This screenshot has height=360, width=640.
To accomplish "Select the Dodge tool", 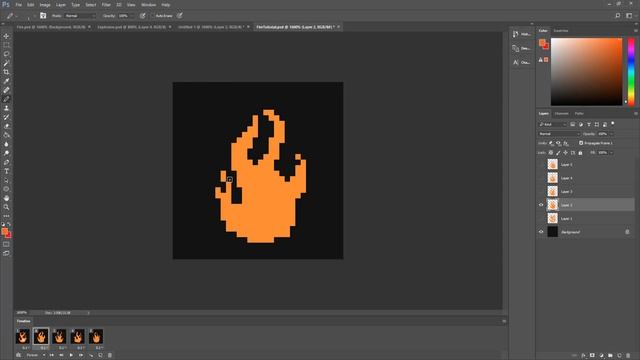I will click(x=6, y=153).
